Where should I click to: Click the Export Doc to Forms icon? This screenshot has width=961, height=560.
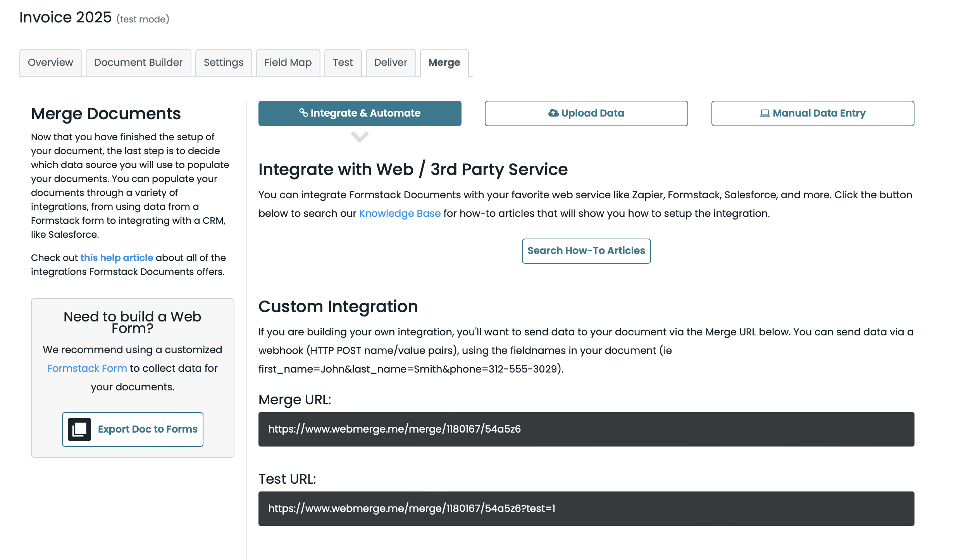coord(79,429)
